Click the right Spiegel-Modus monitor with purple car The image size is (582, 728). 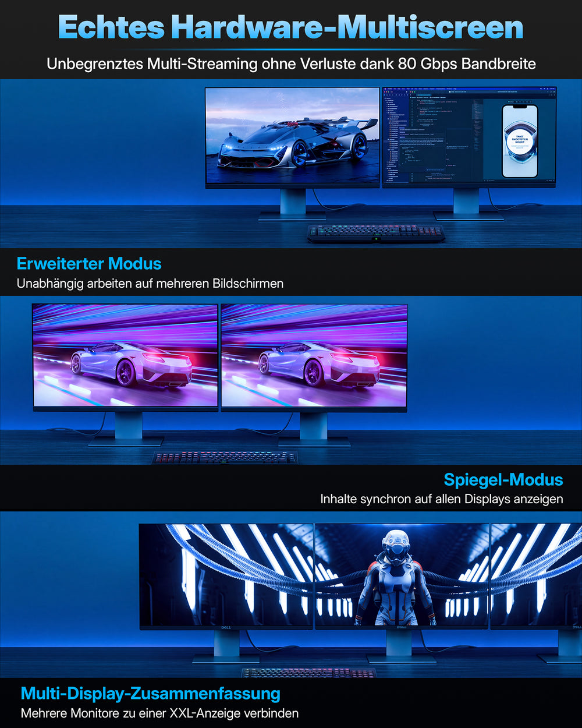(314, 357)
